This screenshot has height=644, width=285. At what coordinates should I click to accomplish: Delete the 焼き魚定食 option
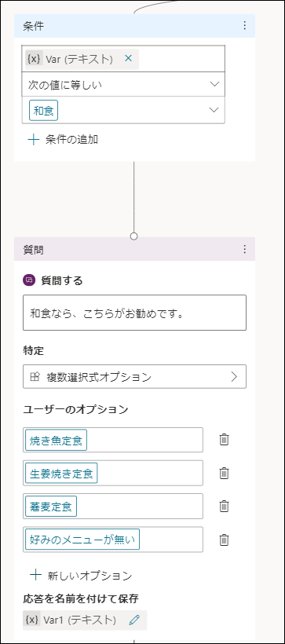224,440
